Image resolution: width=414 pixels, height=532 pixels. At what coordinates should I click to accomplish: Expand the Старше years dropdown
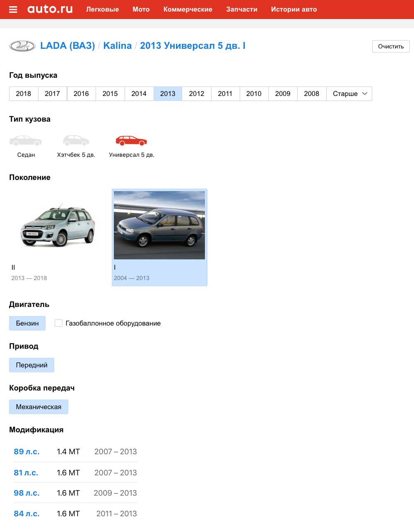[349, 93]
